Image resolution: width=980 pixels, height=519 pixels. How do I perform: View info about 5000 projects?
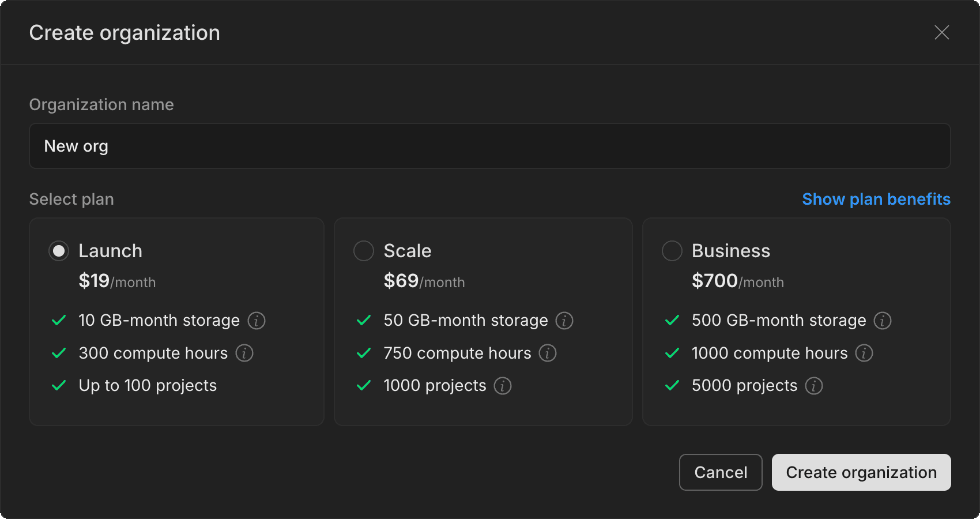[x=814, y=386]
